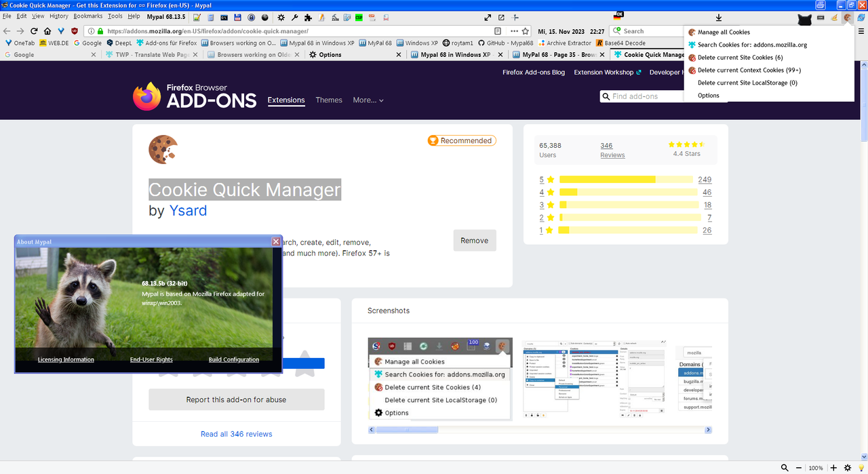
Task: Click the black cat toolbar icon
Action: point(804,18)
